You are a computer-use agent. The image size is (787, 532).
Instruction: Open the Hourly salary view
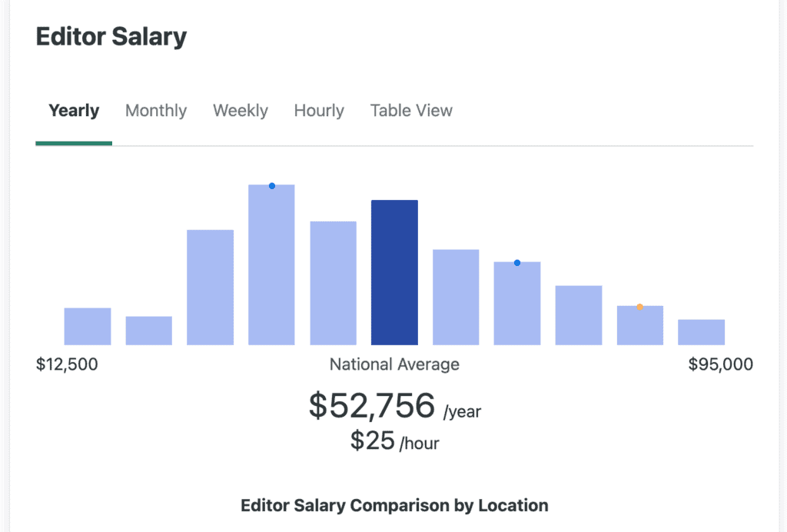318,111
